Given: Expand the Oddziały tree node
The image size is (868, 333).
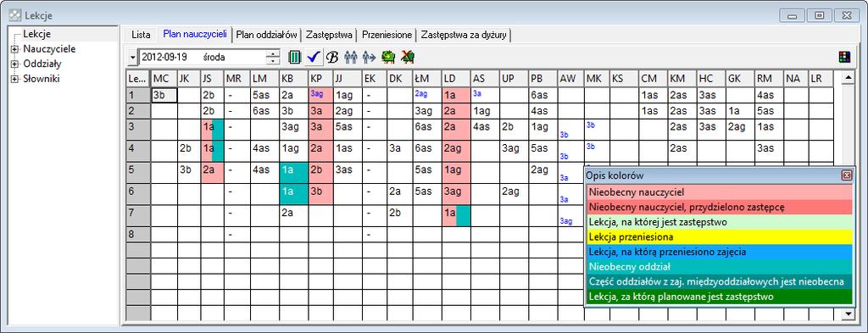Looking at the screenshot, I should [x=14, y=64].
